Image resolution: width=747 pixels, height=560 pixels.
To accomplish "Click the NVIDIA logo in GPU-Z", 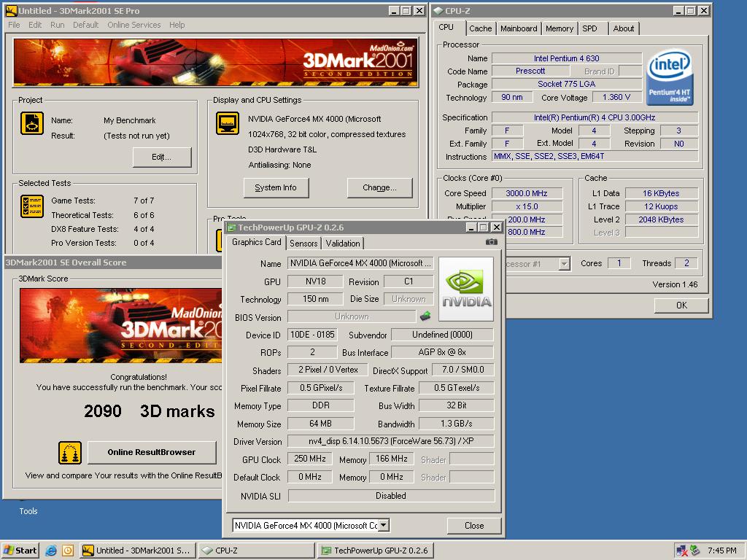I will coord(466,289).
